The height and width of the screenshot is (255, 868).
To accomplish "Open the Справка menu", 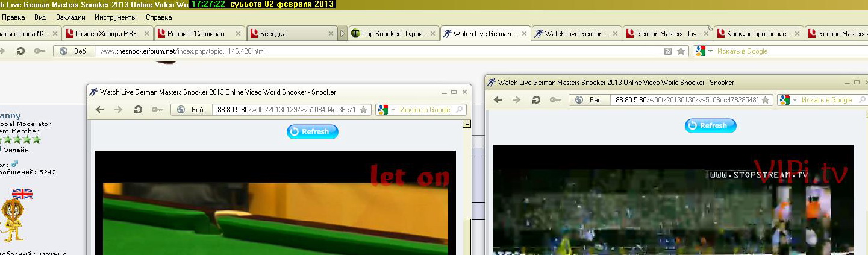I will pyautogui.click(x=159, y=17).
